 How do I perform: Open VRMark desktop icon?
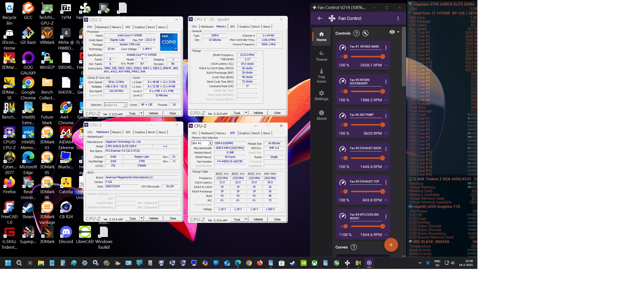point(47,36)
